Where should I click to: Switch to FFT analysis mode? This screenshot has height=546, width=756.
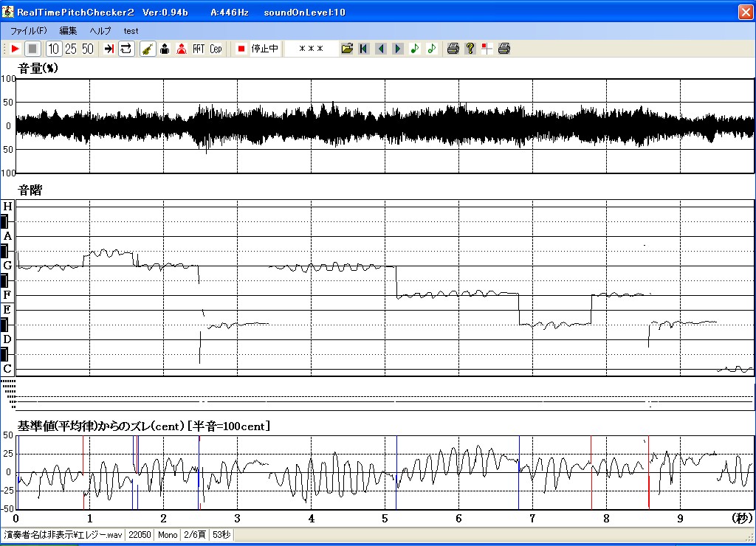199,49
